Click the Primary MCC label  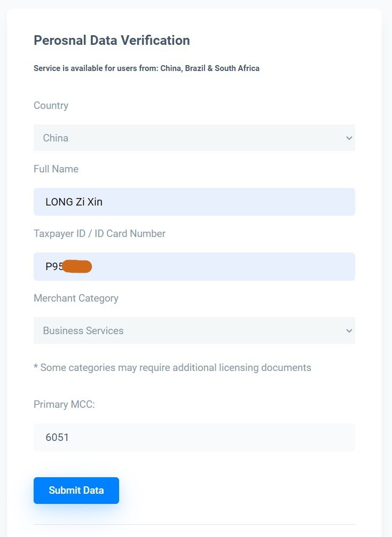click(x=64, y=405)
